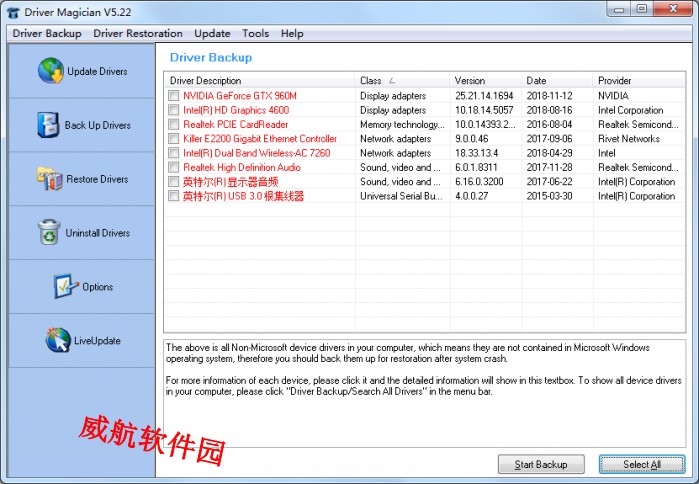Click the Options checkmark icon
699x484 pixels.
[x=66, y=286]
